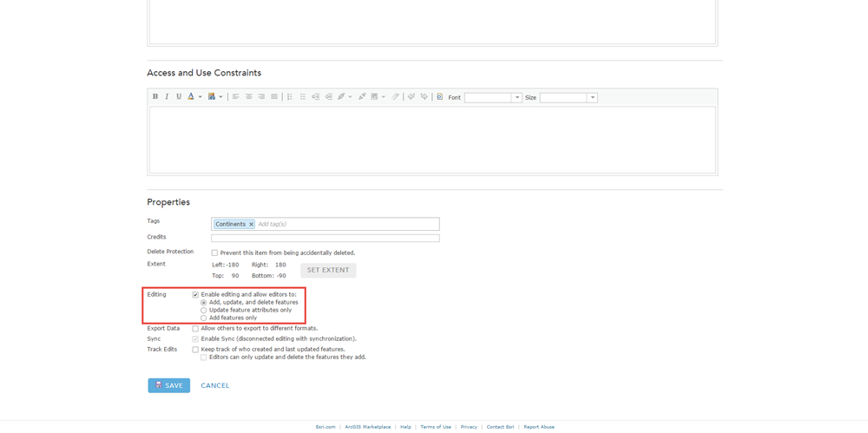Click the remove formatting eraser icon
The image size is (868, 433).
[395, 96]
